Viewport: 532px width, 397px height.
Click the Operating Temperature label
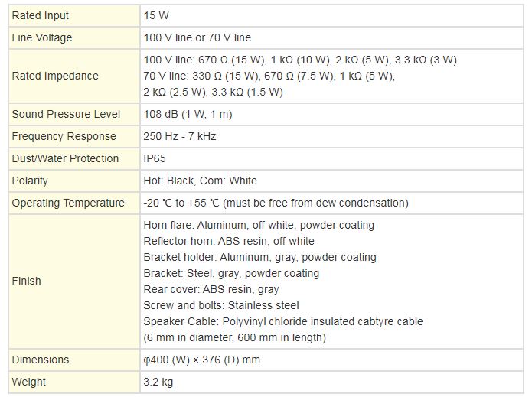(x=68, y=203)
